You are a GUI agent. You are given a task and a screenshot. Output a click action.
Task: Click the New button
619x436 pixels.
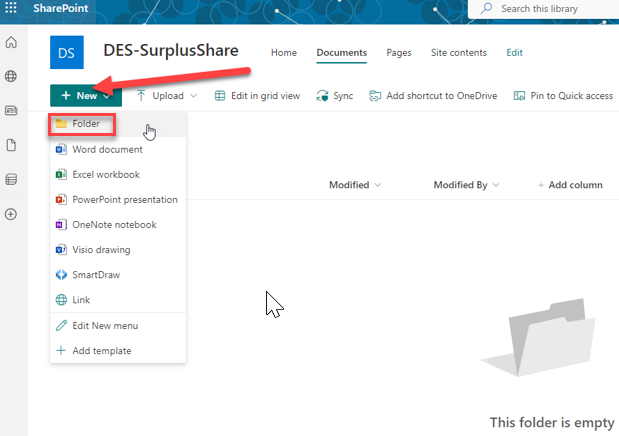86,96
